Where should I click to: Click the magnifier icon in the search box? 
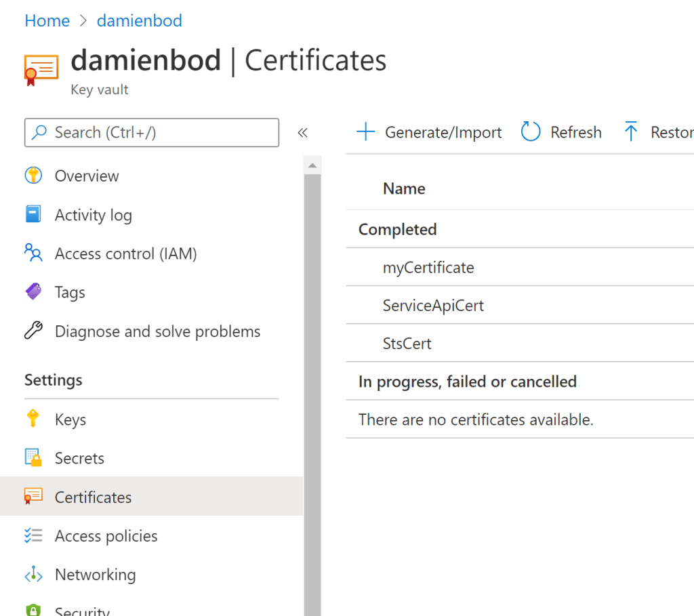coord(39,132)
